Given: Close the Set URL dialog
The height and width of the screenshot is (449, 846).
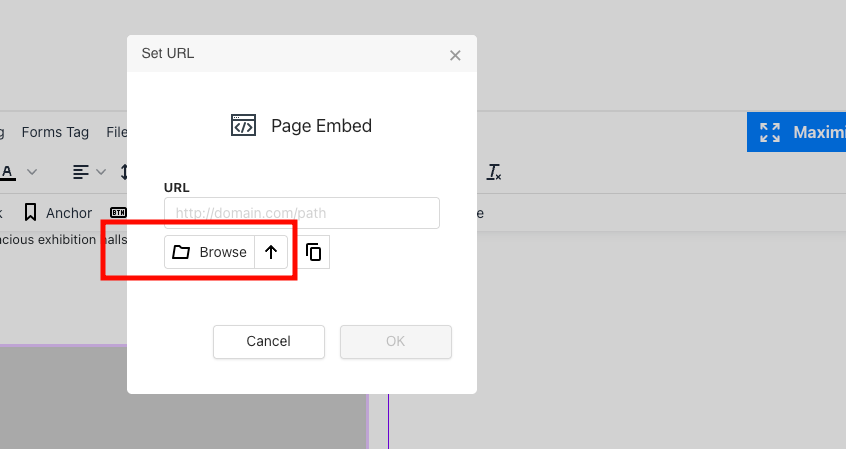Looking at the screenshot, I should (x=455, y=55).
